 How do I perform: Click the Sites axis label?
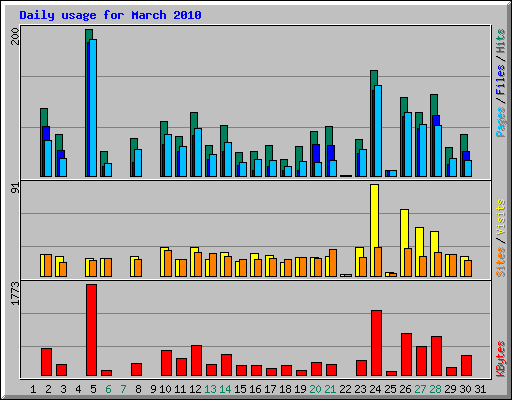(x=501, y=262)
